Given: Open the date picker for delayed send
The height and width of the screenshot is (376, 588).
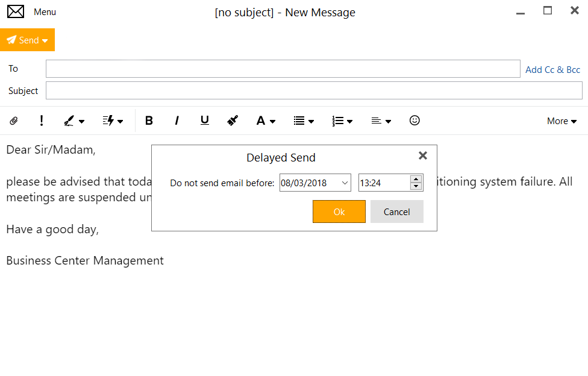Looking at the screenshot, I should pyautogui.click(x=345, y=183).
